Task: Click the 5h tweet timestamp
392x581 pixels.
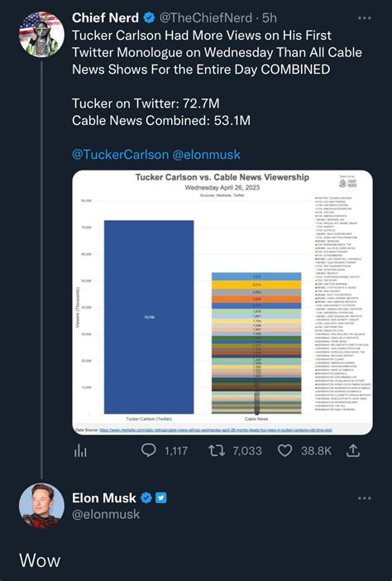Action: [270, 17]
